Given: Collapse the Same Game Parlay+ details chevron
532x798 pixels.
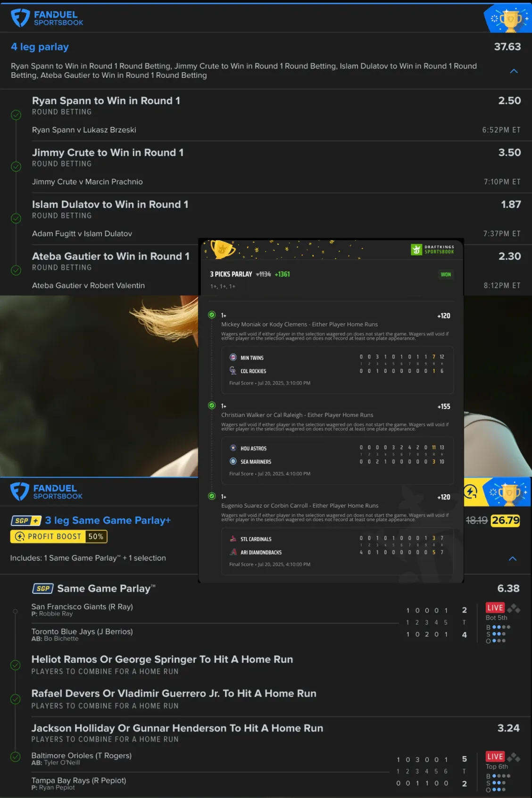Looking at the screenshot, I should 513,558.
